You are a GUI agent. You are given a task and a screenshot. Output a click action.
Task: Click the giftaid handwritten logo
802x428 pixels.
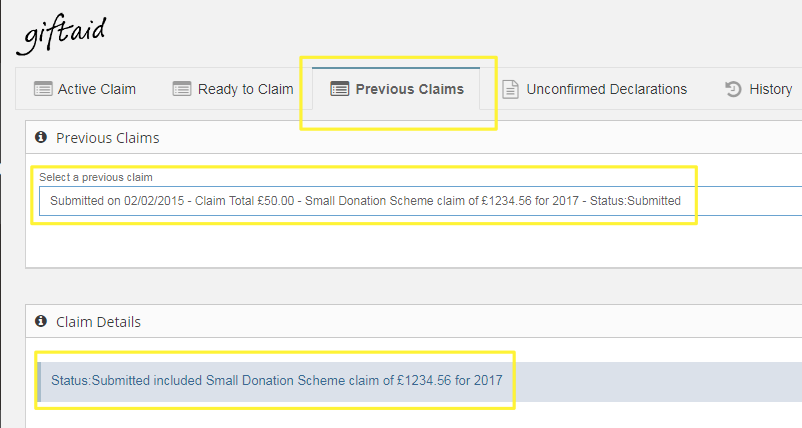61,35
